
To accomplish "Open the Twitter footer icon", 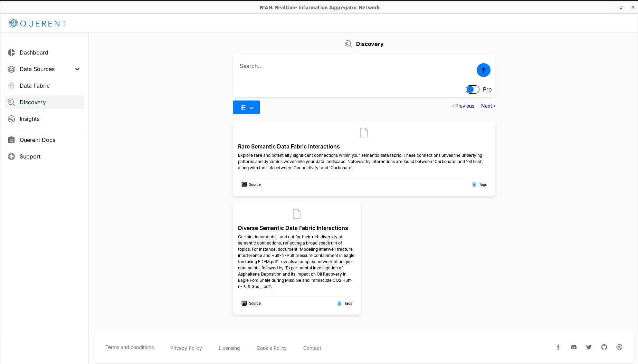I will pos(589,347).
